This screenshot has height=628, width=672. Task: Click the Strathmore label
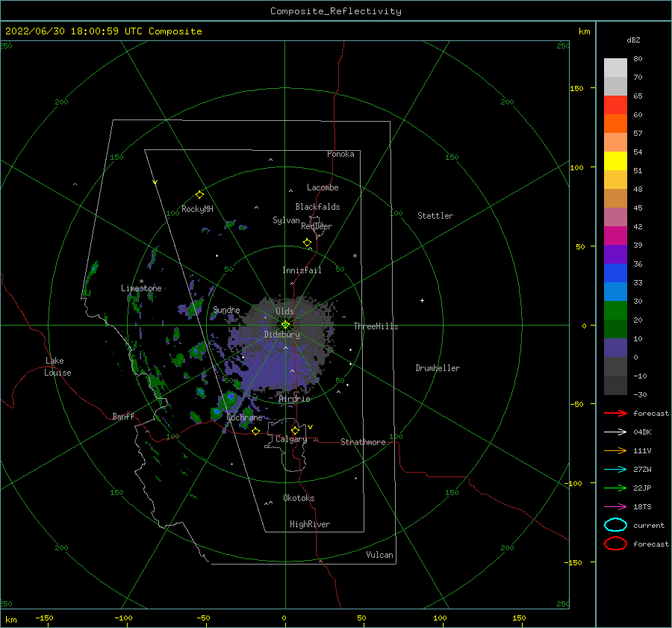coord(363,442)
